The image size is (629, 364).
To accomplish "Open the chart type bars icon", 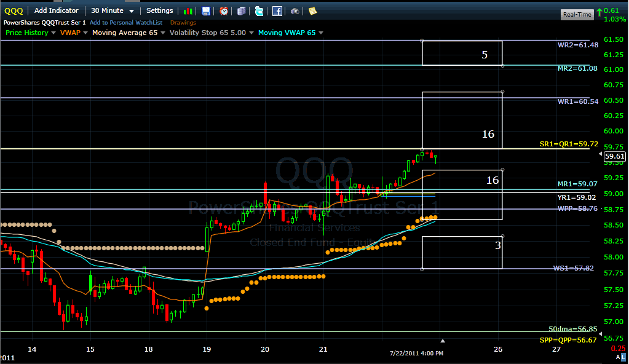I will (188, 11).
